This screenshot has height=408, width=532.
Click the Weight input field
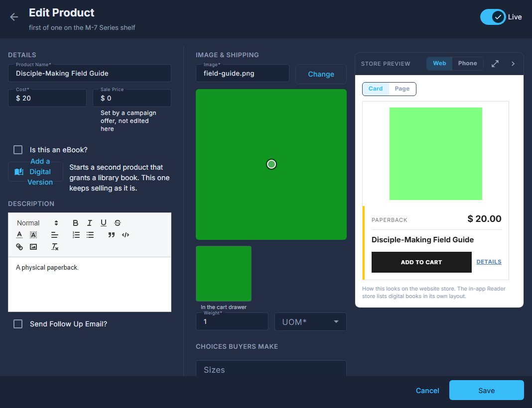pos(232,321)
